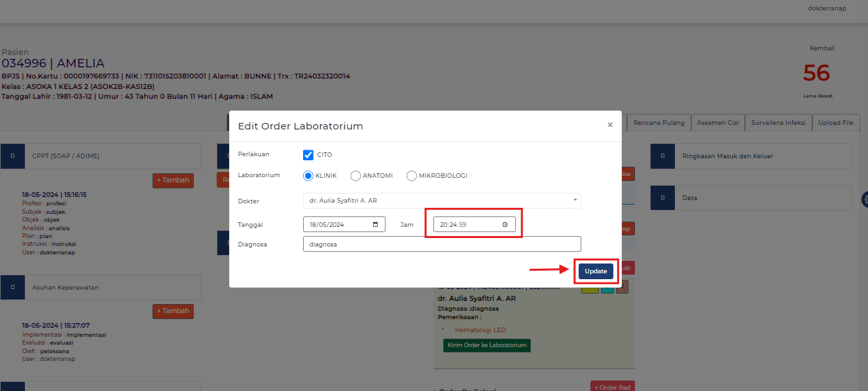Click the Ringkasan Masuk dan Keluar icon
This screenshot has width=868, height=391.
pyautogui.click(x=662, y=156)
